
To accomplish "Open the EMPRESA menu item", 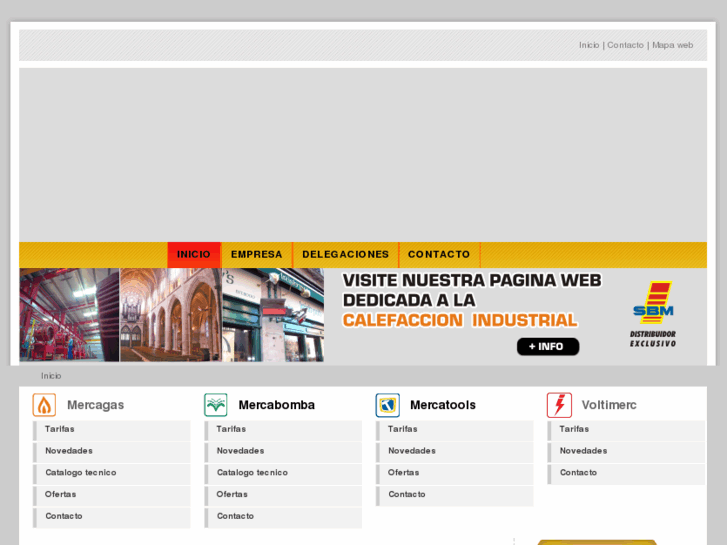I will click(256, 255).
